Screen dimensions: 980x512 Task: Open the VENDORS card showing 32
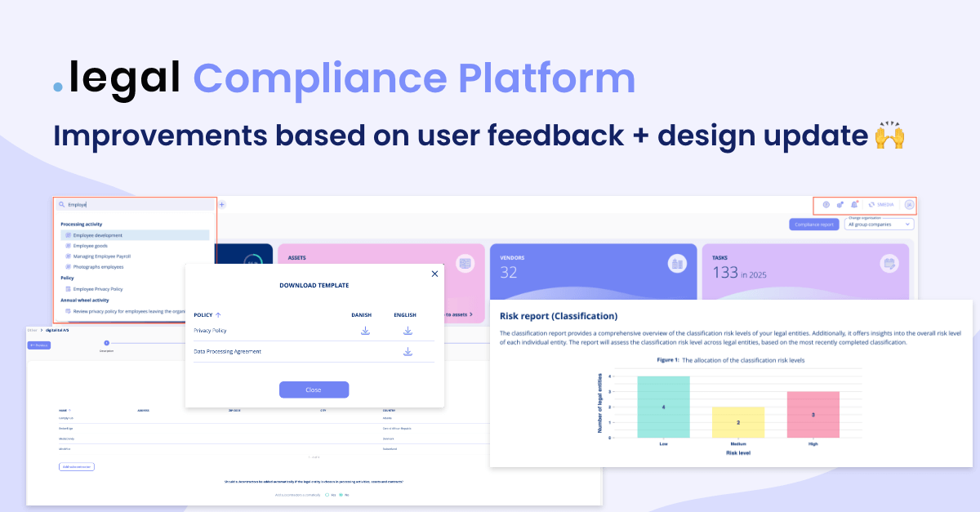[593, 272]
